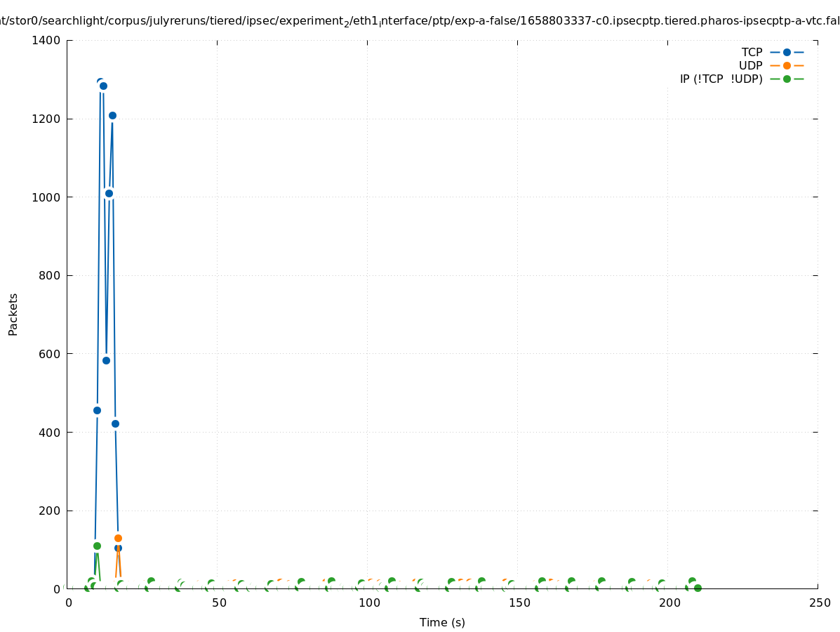840x632 pixels.
Task: Click the Time (s) x-axis label
Action: (442, 622)
